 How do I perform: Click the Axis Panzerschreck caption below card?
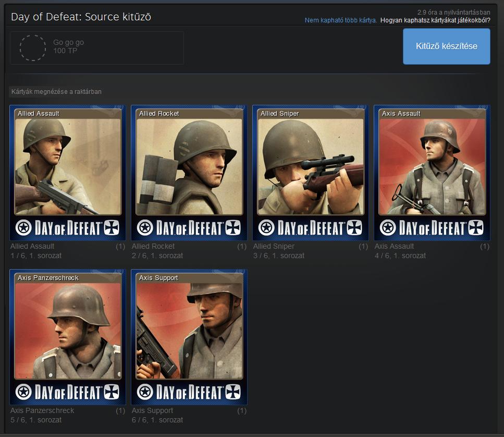42,410
